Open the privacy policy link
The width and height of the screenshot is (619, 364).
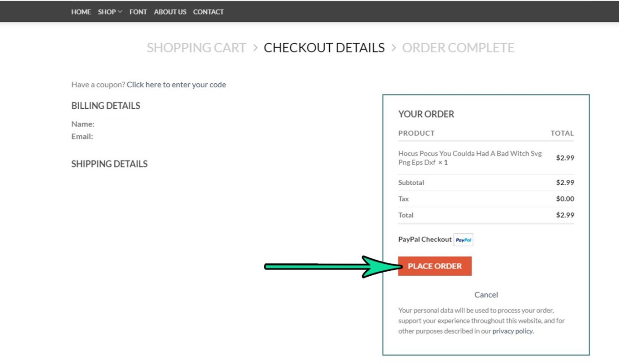(x=512, y=331)
